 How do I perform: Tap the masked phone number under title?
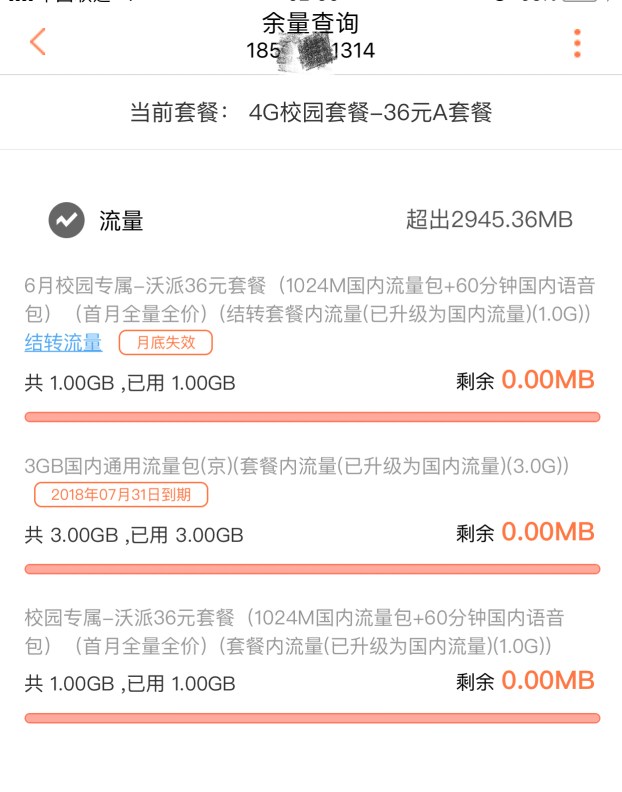pyautogui.click(x=310, y=50)
